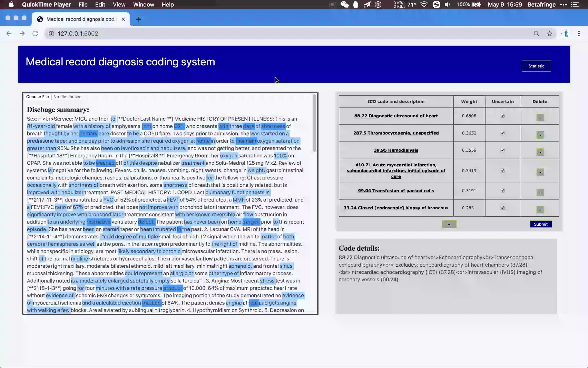Open 99.04 Transfusion of packed cells link
588x368 pixels.
(396, 191)
